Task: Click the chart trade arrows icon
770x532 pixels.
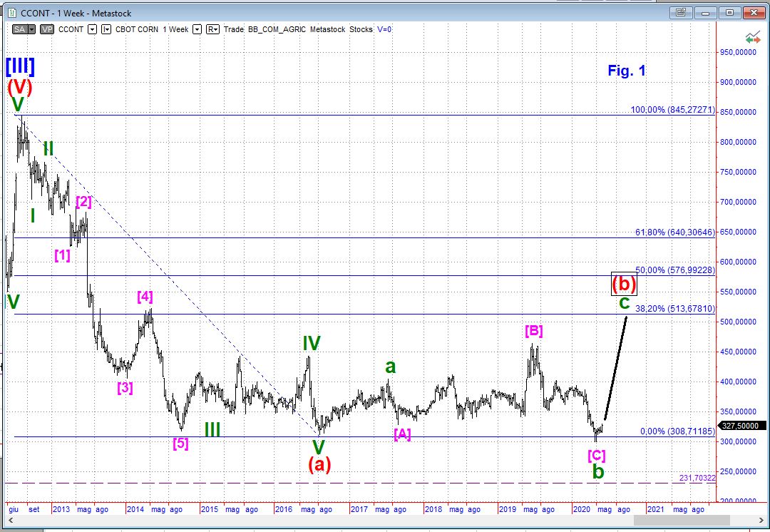Action: (x=751, y=38)
